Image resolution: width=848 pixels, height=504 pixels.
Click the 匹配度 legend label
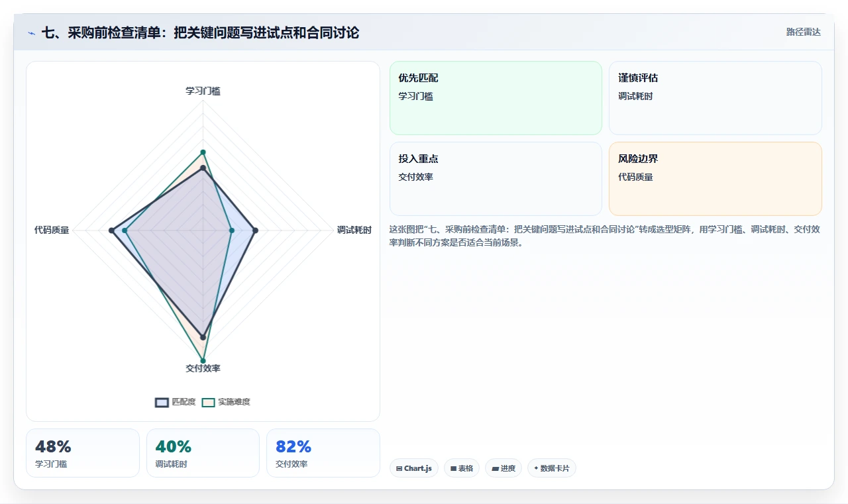[x=184, y=402]
